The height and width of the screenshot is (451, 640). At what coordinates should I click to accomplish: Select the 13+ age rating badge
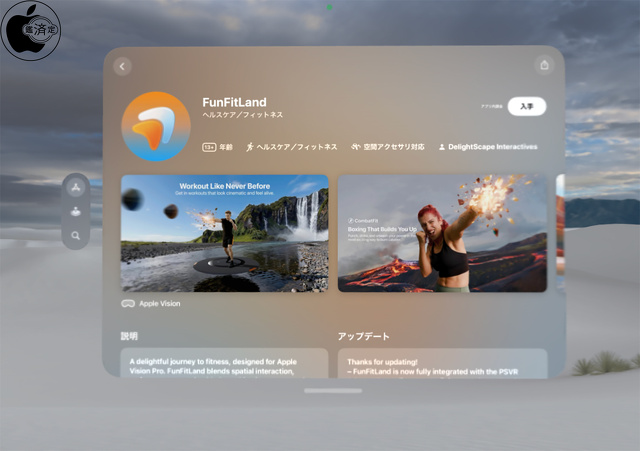209,147
